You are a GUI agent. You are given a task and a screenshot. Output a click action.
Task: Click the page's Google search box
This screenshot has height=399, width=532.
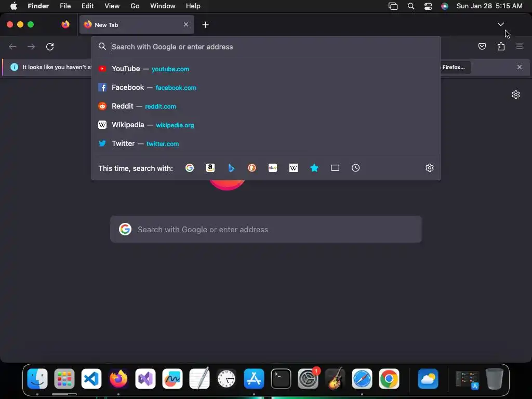click(x=266, y=229)
